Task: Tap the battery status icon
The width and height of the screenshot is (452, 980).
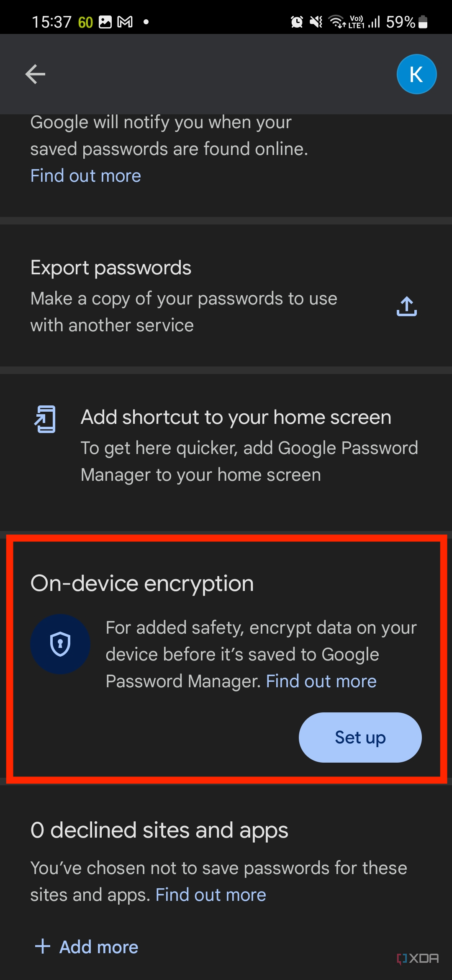Action: point(423,21)
